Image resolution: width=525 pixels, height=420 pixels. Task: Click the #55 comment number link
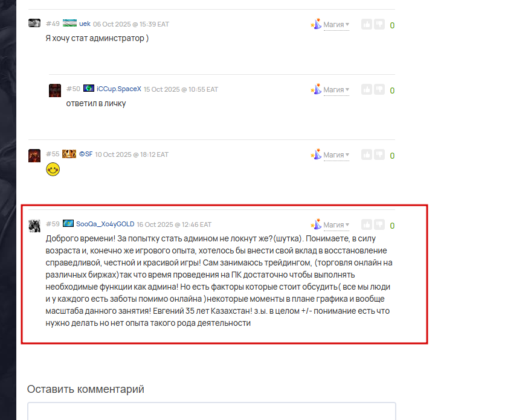tap(53, 154)
